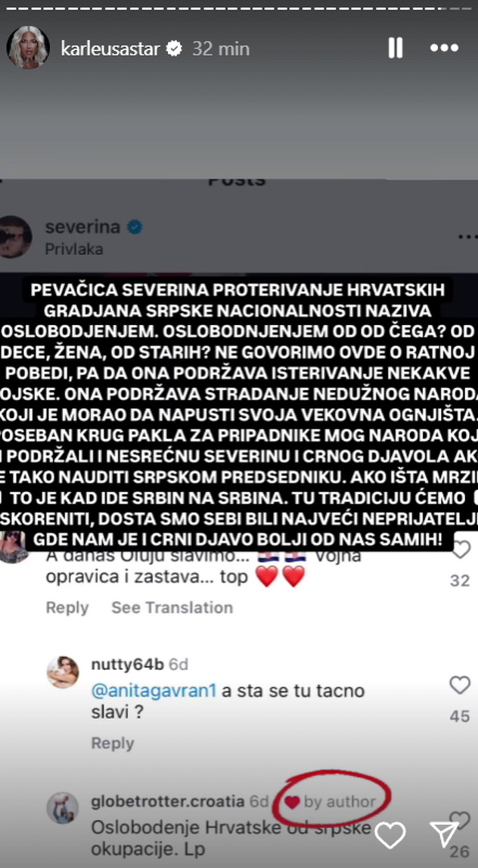Tap See Translation under comment
478x868 pixels.
pyautogui.click(x=172, y=607)
